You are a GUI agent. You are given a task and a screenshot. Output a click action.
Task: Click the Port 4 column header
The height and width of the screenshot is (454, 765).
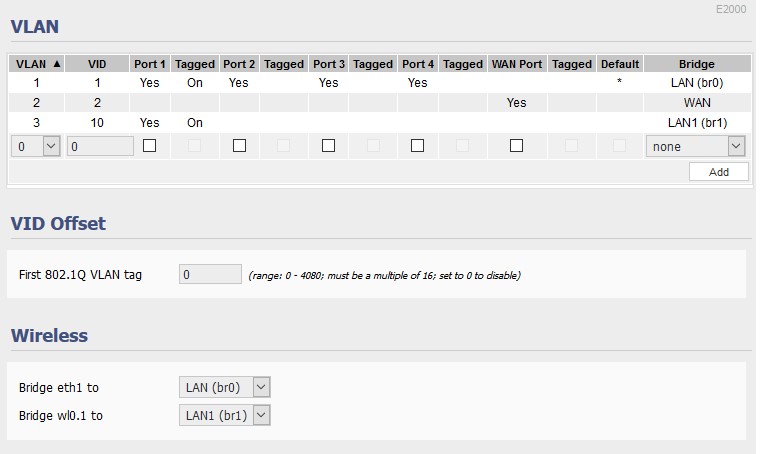point(418,64)
